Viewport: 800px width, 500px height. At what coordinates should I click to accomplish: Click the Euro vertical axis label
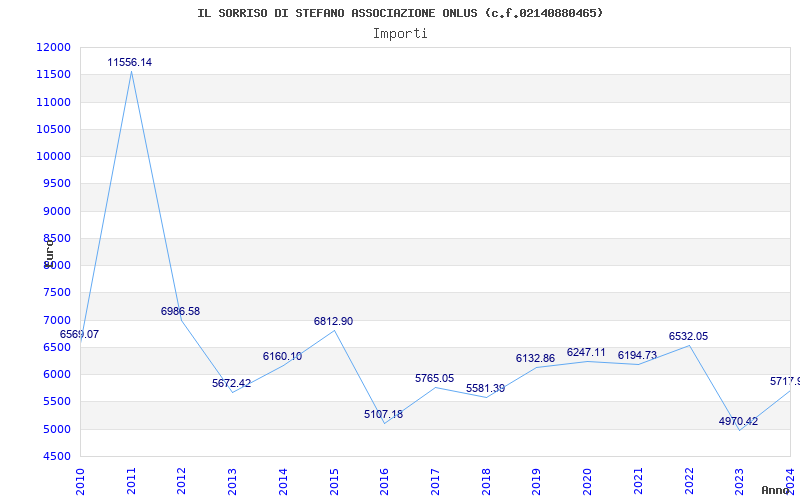pyautogui.click(x=48, y=254)
